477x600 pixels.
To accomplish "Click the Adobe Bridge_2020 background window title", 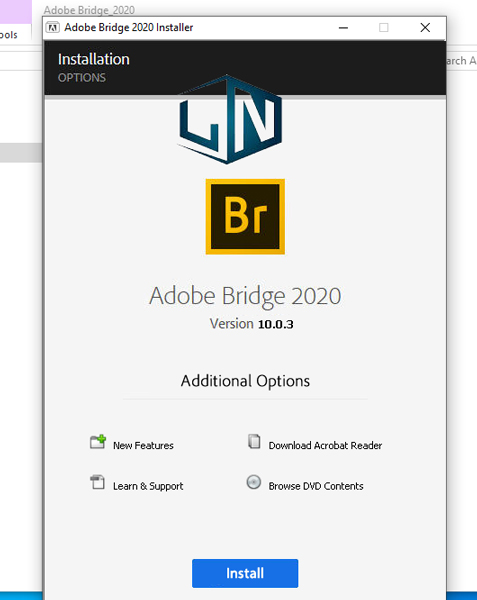I will [x=89, y=10].
